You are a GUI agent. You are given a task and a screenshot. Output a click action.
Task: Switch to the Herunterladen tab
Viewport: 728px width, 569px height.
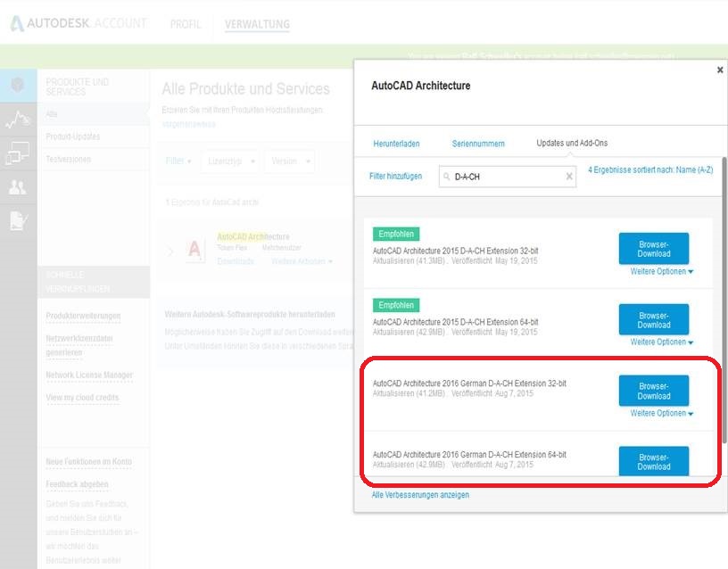(x=396, y=144)
